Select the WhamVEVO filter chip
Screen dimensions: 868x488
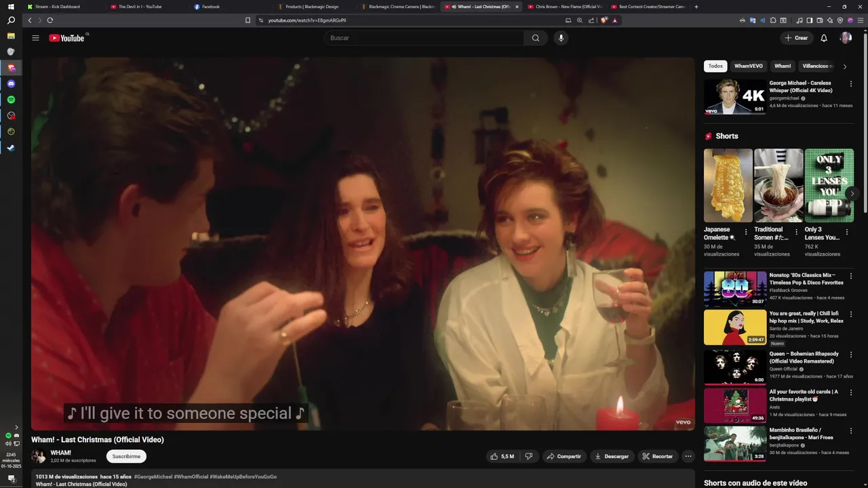click(749, 66)
